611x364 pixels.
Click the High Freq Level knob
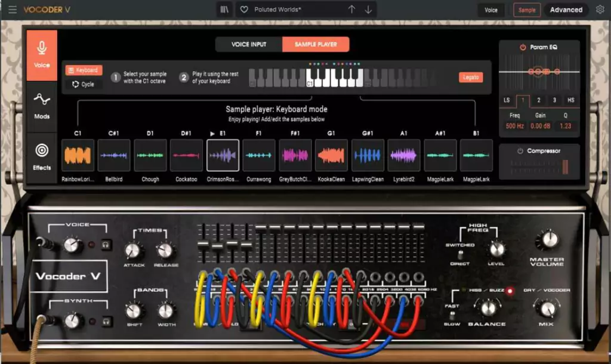pyautogui.click(x=497, y=249)
